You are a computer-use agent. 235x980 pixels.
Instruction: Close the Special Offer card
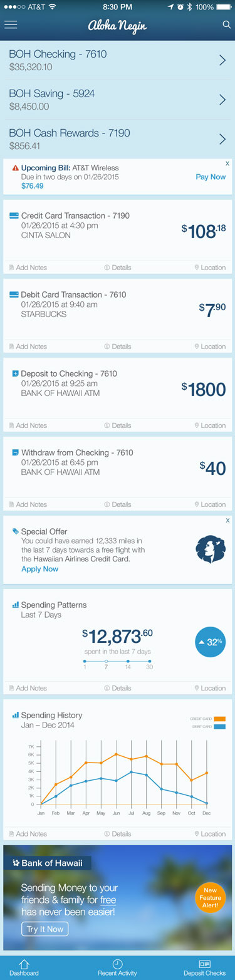tap(227, 521)
